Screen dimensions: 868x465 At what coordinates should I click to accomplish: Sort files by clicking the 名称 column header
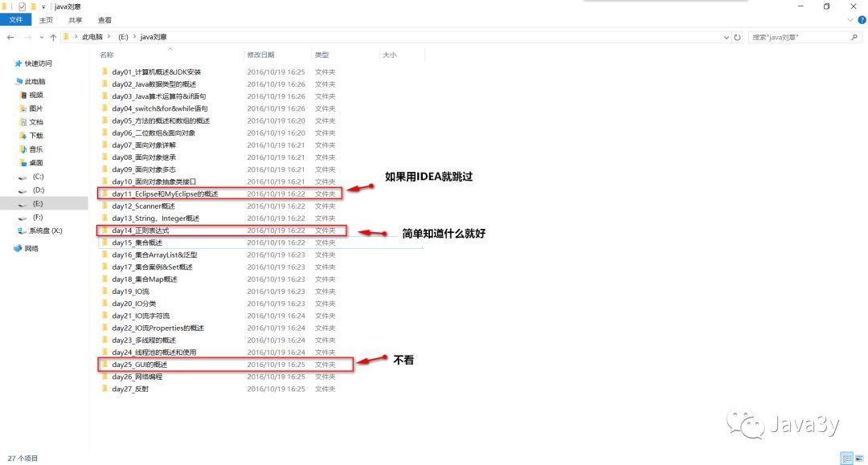107,55
